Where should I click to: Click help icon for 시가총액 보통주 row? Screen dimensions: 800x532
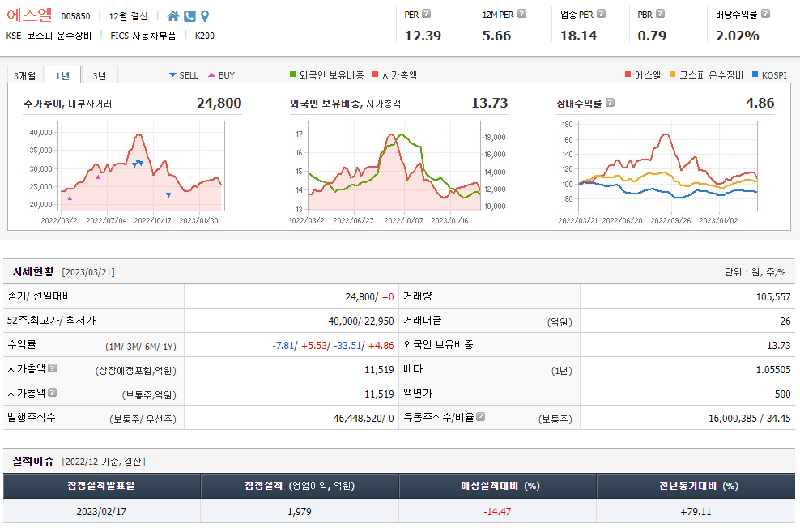pos(52,392)
